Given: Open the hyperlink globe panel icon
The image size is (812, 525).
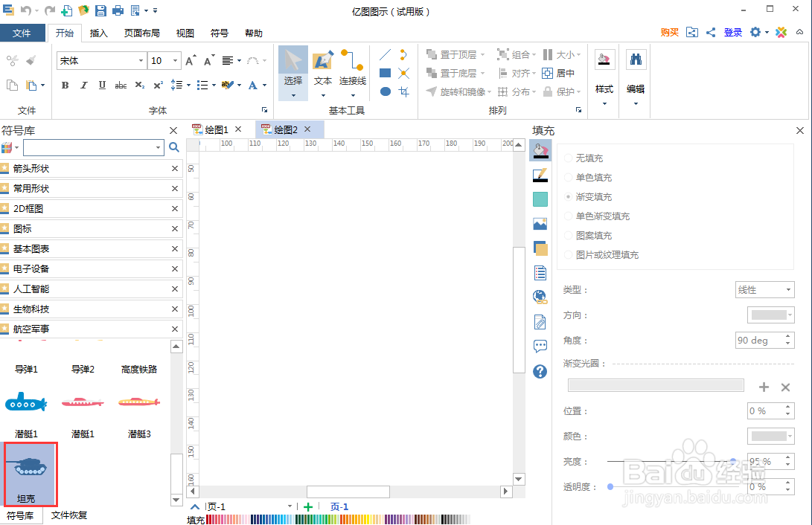Looking at the screenshot, I should click(540, 297).
